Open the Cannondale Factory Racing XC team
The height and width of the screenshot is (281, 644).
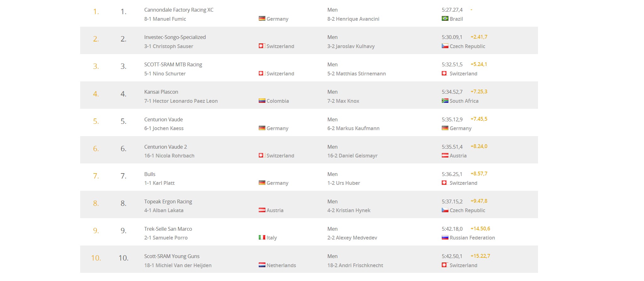tap(179, 10)
